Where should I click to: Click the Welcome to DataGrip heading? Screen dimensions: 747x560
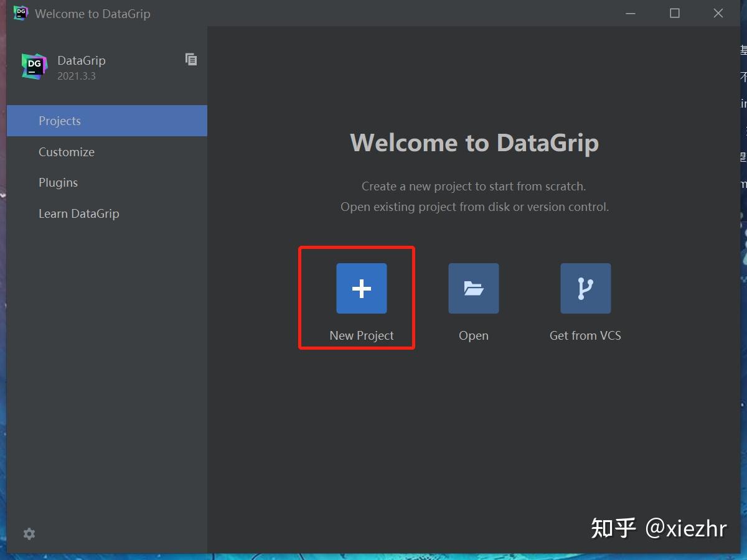click(x=474, y=142)
